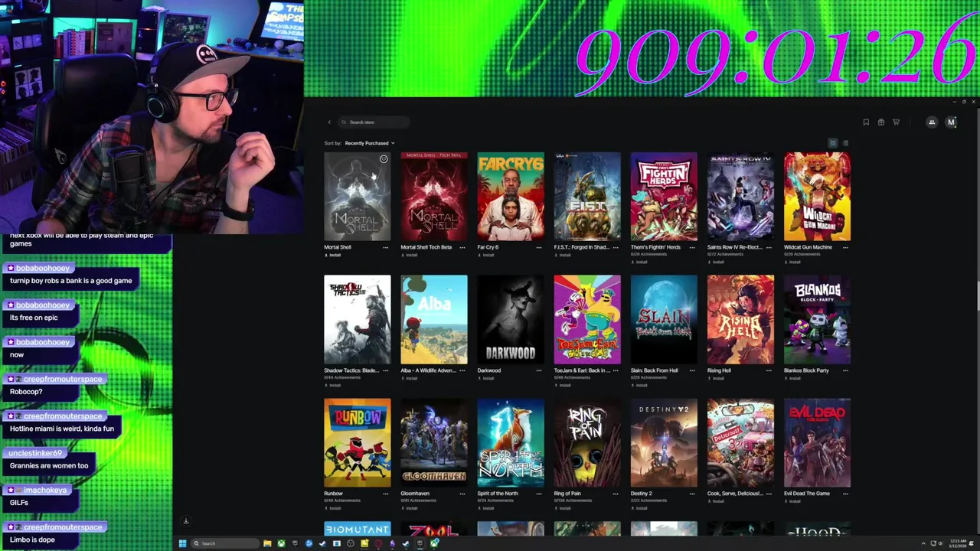This screenshot has height=551, width=980.
Task: Switch library to grid view
Action: point(833,143)
